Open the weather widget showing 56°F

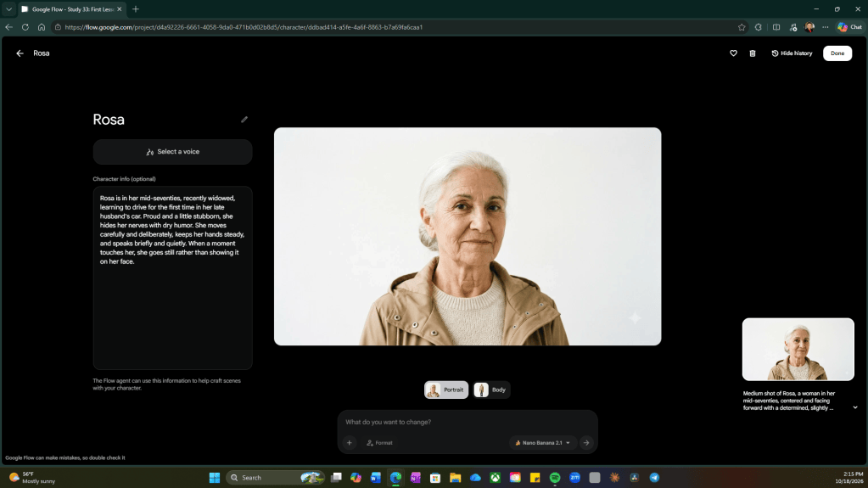pyautogui.click(x=33, y=478)
